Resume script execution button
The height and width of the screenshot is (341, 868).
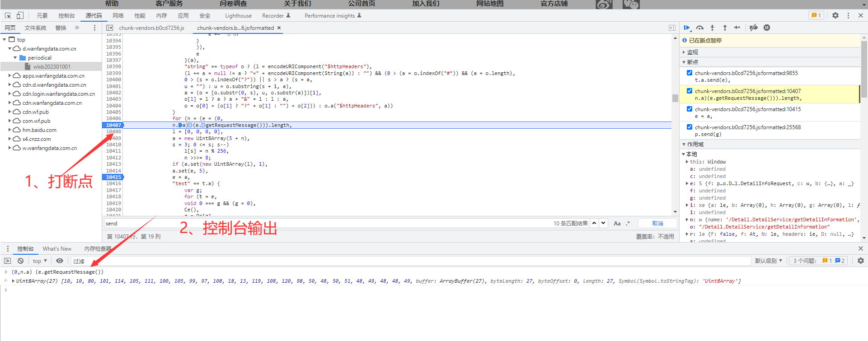pyautogui.click(x=687, y=28)
